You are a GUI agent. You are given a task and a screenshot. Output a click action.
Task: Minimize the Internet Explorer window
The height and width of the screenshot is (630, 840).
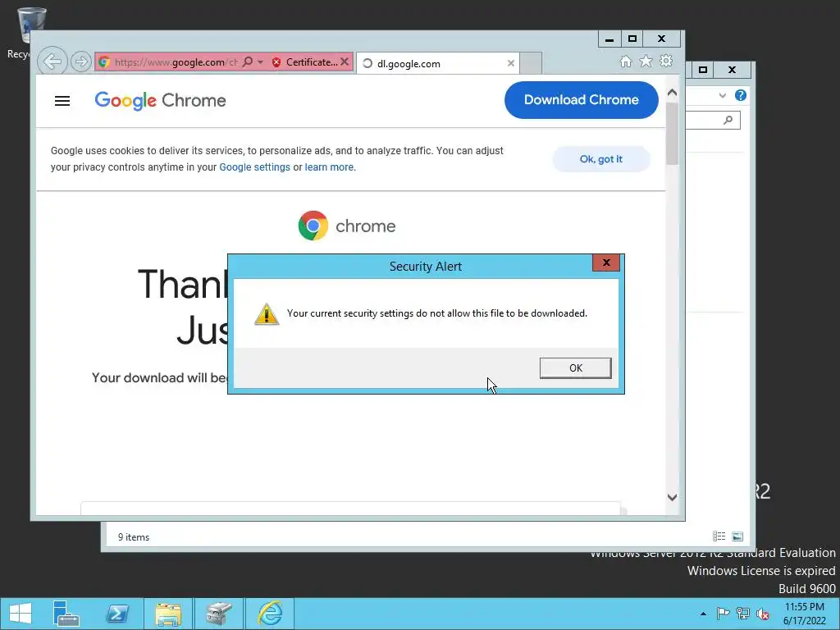(x=609, y=39)
